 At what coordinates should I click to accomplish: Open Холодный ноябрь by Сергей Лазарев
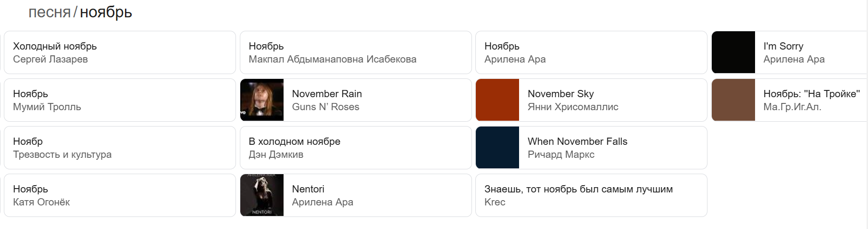tap(120, 52)
